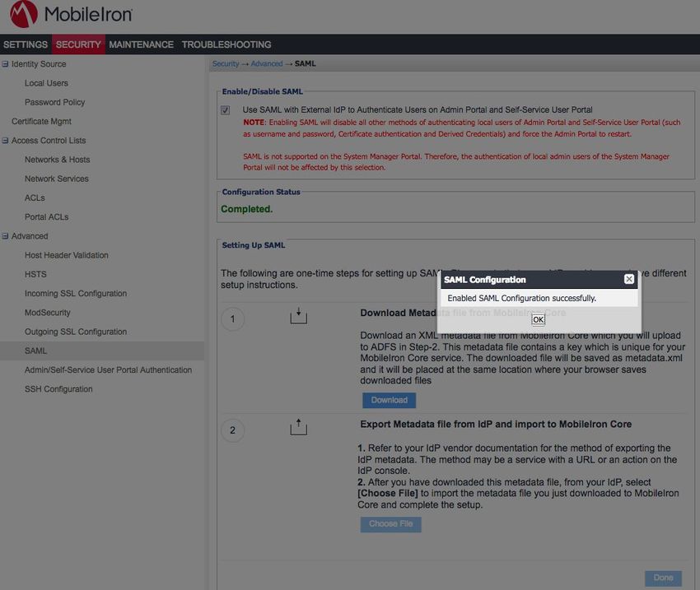Open the MAINTENANCE tab
Screen dimensions: 700x590
[141, 44]
